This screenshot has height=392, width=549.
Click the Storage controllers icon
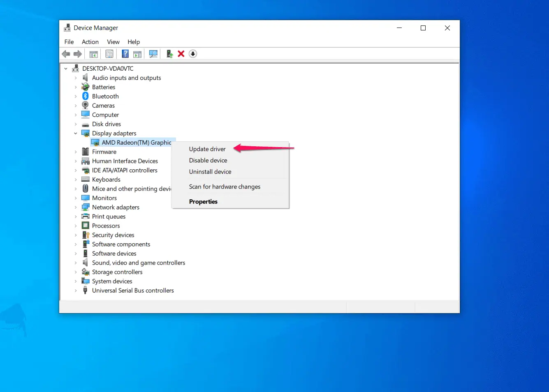click(x=86, y=272)
